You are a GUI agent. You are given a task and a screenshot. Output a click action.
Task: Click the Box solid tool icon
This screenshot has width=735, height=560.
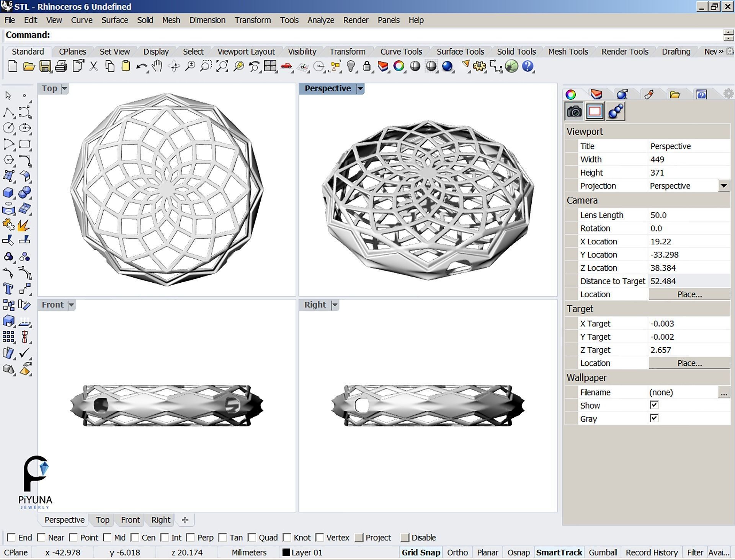[x=8, y=192]
